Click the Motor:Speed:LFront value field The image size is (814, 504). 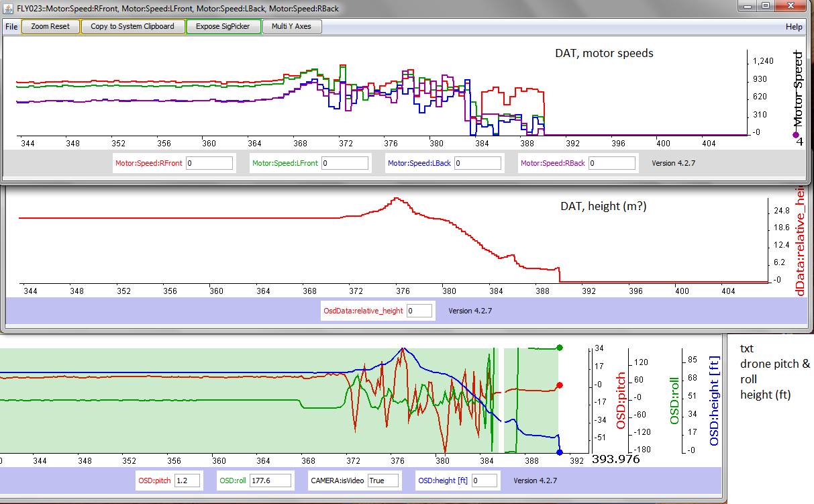(x=345, y=163)
